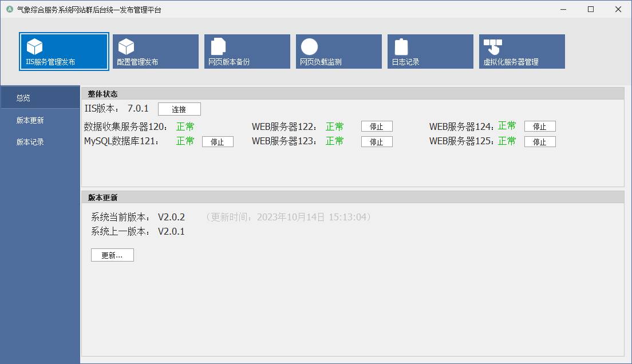Click 正常 status of MySQL数据库121

(185, 141)
